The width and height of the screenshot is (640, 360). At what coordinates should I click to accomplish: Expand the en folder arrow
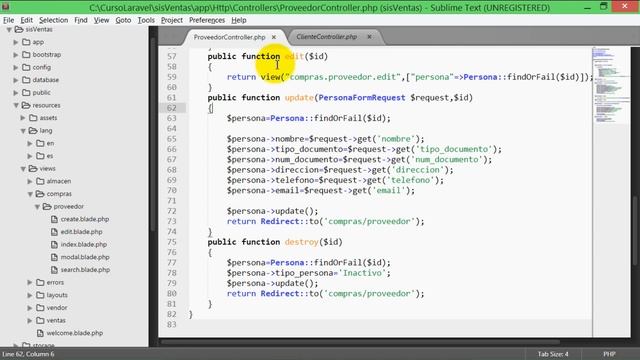point(30,143)
